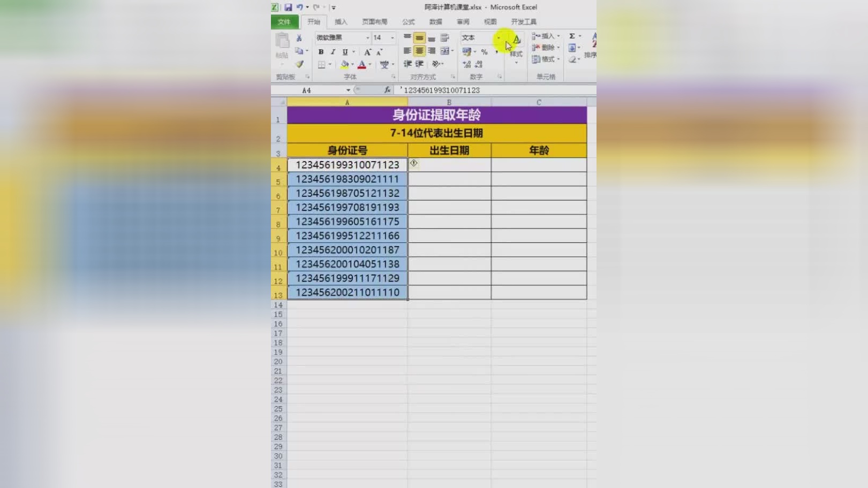The image size is (868, 488).
Task: Toggle Center horizontal alignment (highlighted)
Action: [x=419, y=51]
